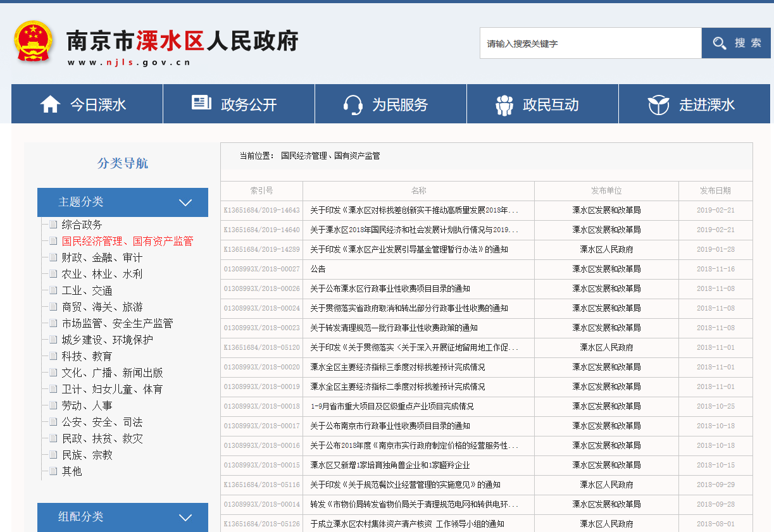The image size is (774, 532).
Task: Click the search keyword input field
Action: click(x=590, y=44)
